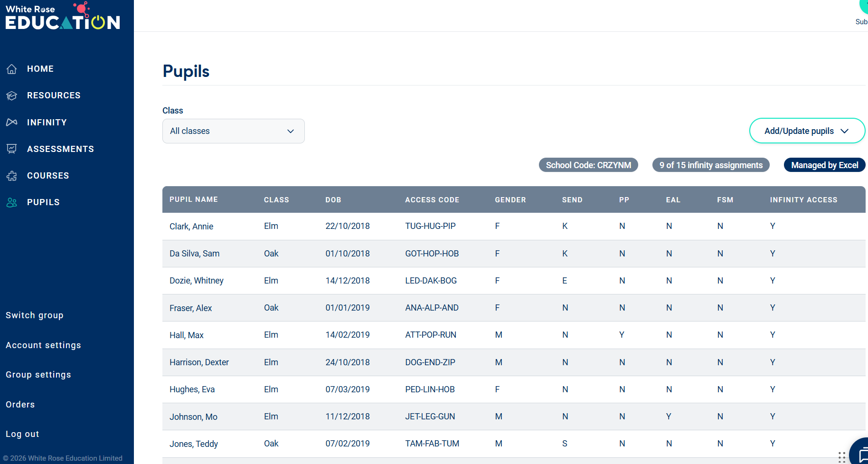868x464 pixels.
Task: Click the INFINITY ACCESS column header
Action: pos(803,200)
